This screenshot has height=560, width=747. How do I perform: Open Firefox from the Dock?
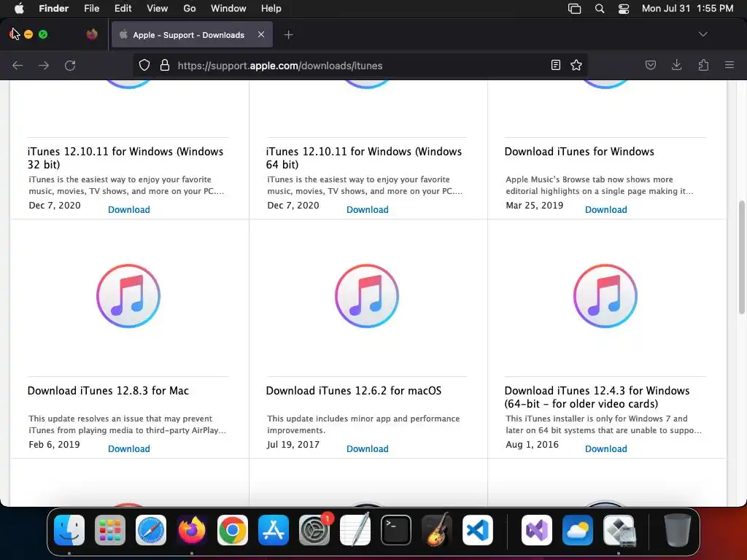[192, 530]
